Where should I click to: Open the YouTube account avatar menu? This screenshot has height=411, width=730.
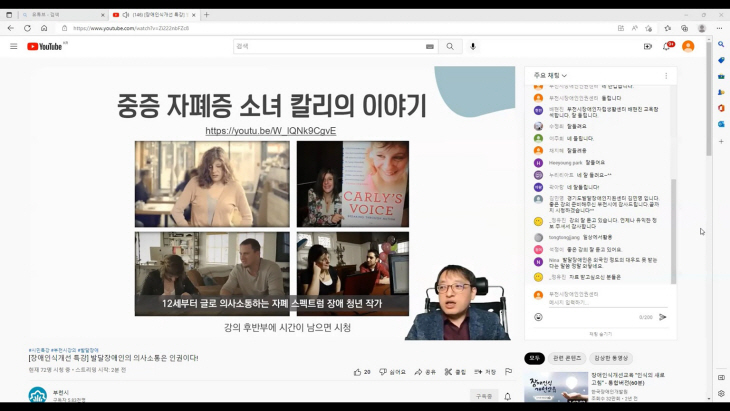688,46
